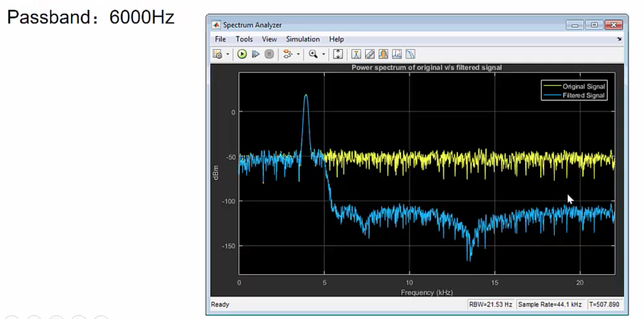Click the scale axes limits icon
The width and height of the screenshot is (644, 319).
pos(338,54)
